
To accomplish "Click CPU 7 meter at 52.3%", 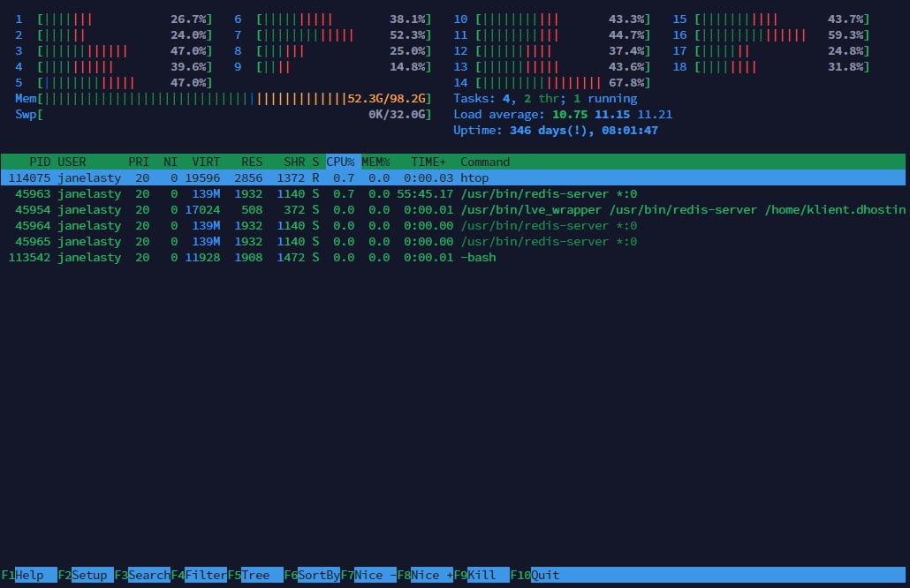I will tap(332, 35).
